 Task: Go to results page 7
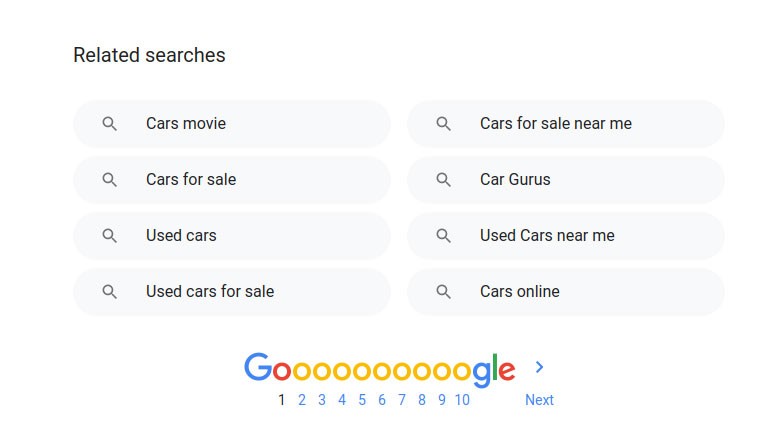pos(402,400)
